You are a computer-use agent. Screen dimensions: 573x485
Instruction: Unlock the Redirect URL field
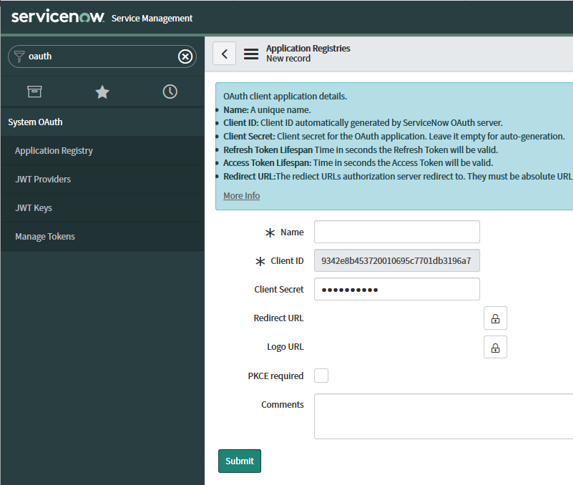pyautogui.click(x=495, y=318)
